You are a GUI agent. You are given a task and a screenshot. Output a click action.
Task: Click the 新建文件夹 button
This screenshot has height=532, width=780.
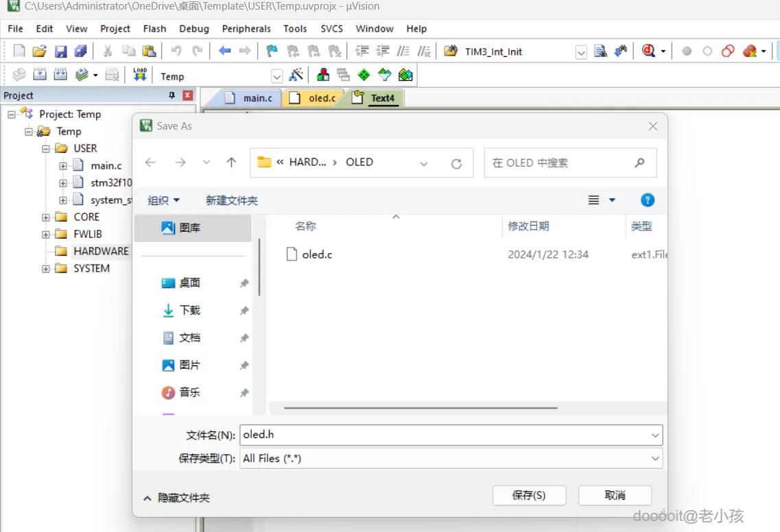pos(232,200)
